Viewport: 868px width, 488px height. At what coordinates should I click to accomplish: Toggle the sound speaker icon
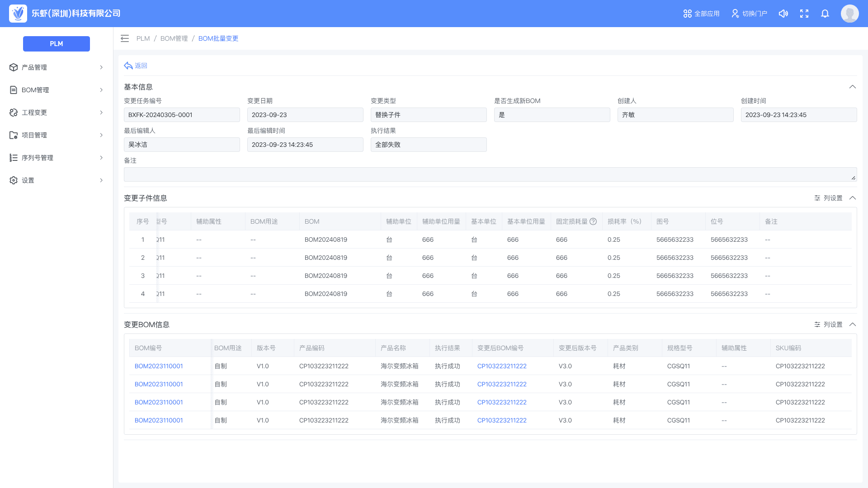point(783,14)
